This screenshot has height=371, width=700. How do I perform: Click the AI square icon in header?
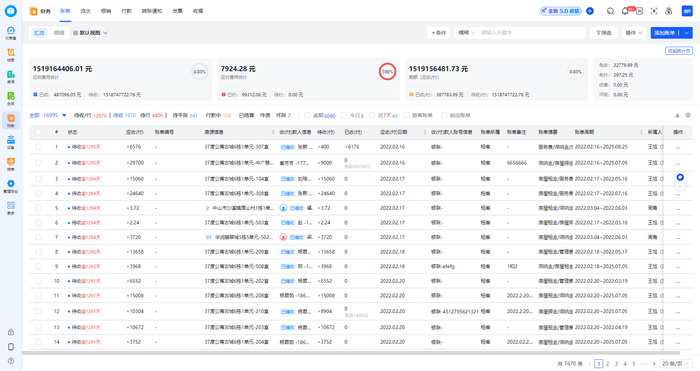coord(639,11)
